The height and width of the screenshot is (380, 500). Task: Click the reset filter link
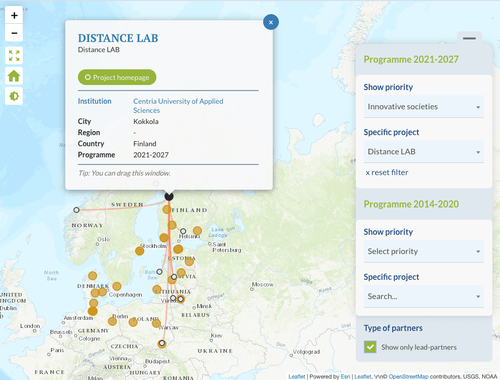387,172
